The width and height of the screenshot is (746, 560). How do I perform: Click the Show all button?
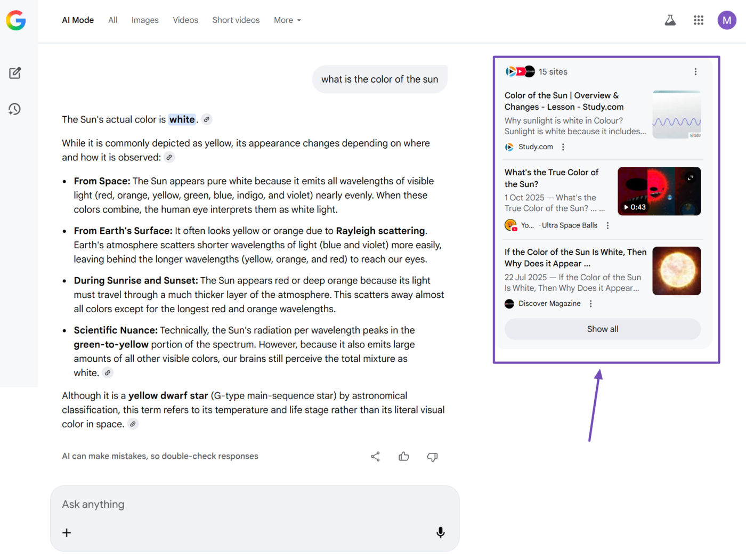pyautogui.click(x=602, y=329)
